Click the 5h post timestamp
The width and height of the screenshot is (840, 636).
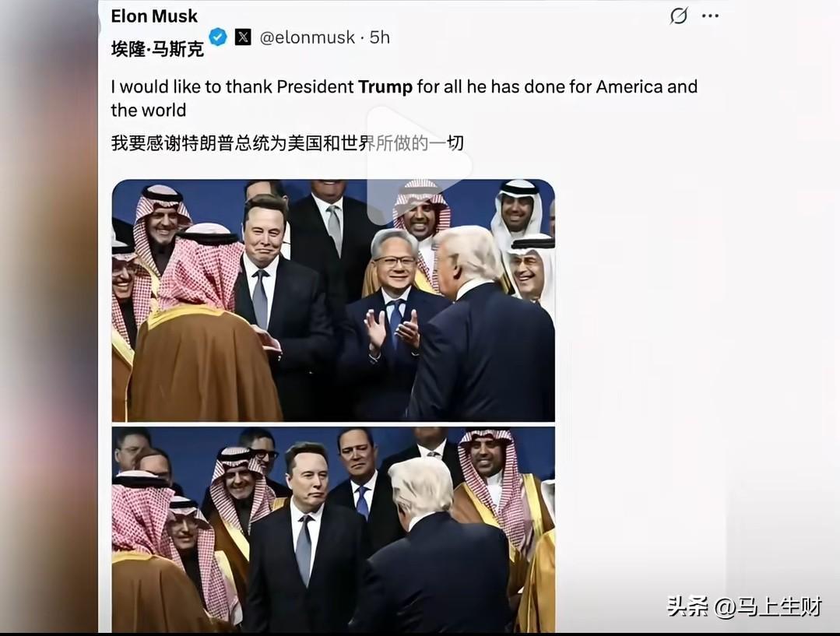click(380, 37)
